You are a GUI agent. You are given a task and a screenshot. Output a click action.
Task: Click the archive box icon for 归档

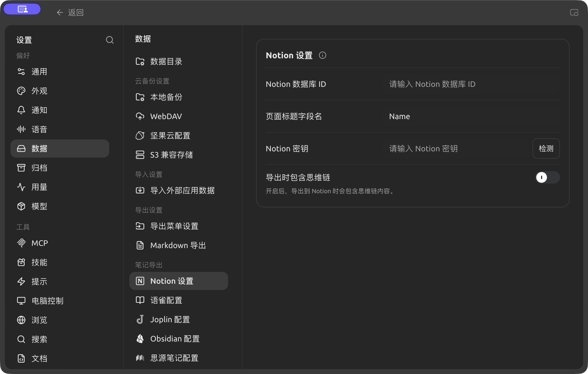coord(21,168)
